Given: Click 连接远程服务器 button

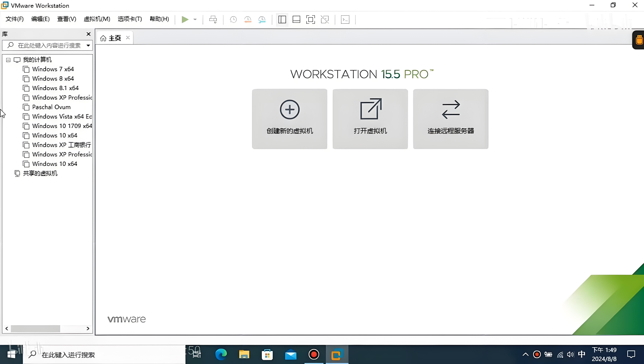Looking at the screenshot, I should click(450, 119).
